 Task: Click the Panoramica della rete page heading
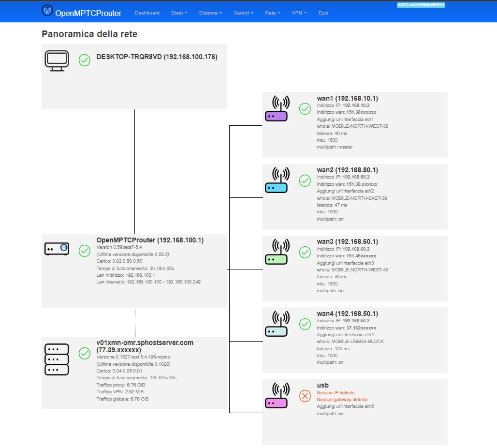pos(89,34)
